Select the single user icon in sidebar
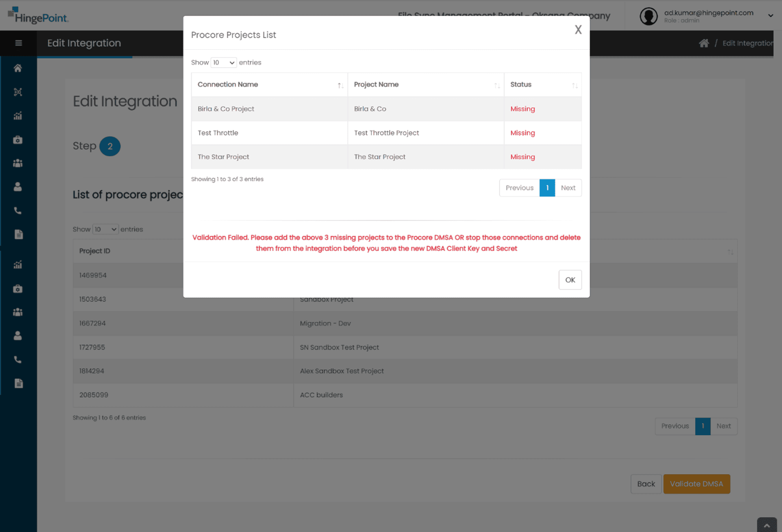The height and width of the screenshot is (532, 782). click(18, 187)
